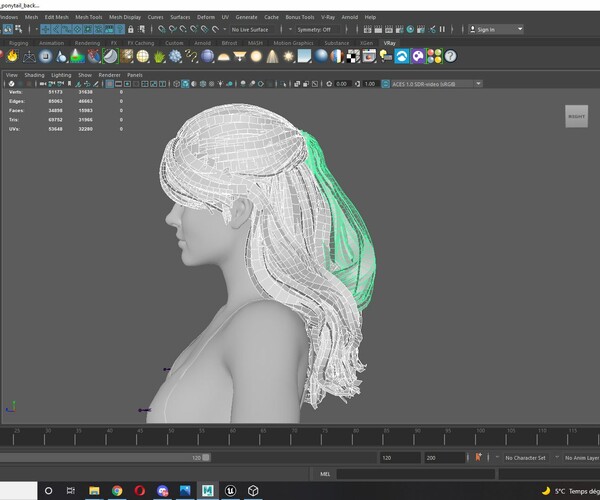Open the viewport Panels menu
600x500 pixels.
[135, 75]
